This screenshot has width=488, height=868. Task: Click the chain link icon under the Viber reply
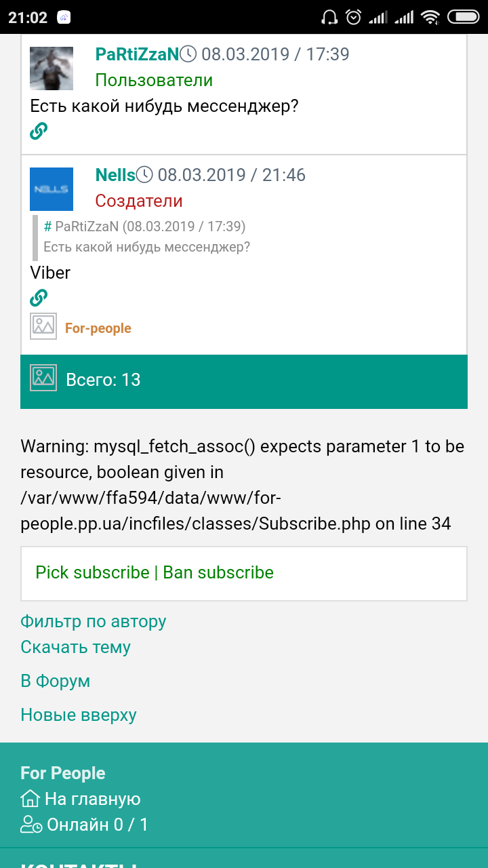click(39, 298)
